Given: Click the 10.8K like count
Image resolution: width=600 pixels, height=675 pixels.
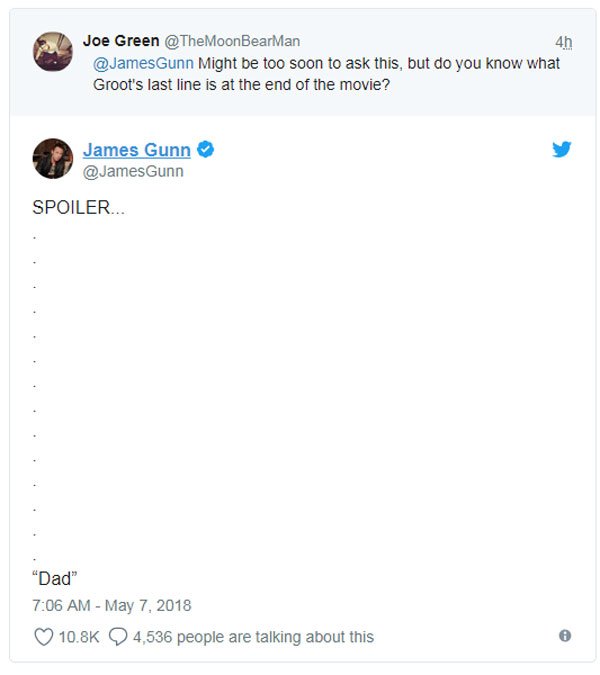Looking at the screenshot, I should click(79, 636).
